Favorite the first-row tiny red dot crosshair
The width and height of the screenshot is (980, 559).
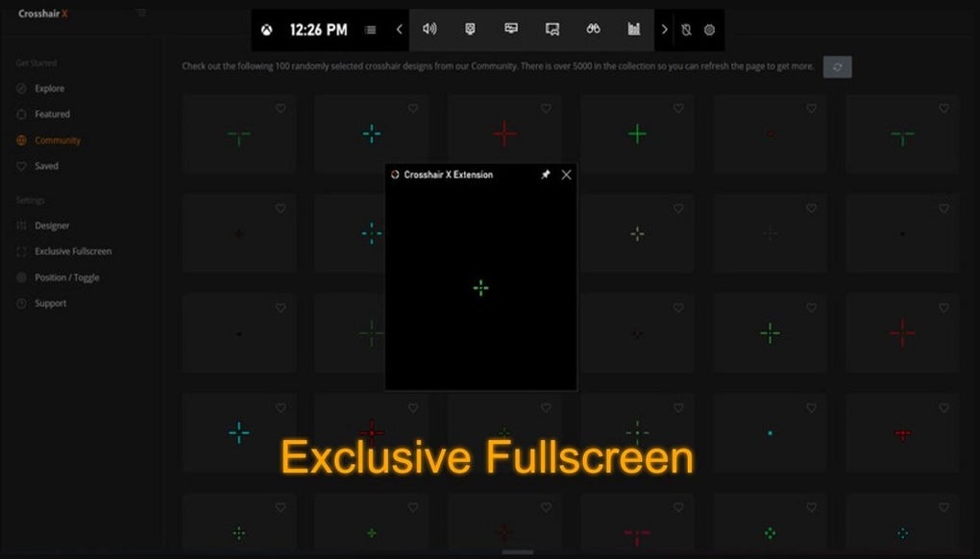click(811, 109)
